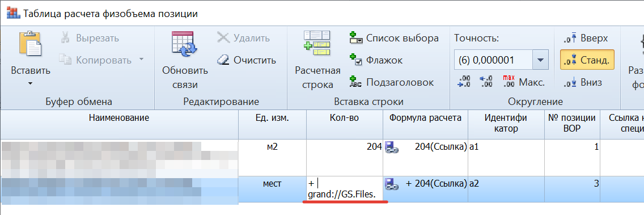
Task: Click link icon in first row formula
Action: point(390,147)
